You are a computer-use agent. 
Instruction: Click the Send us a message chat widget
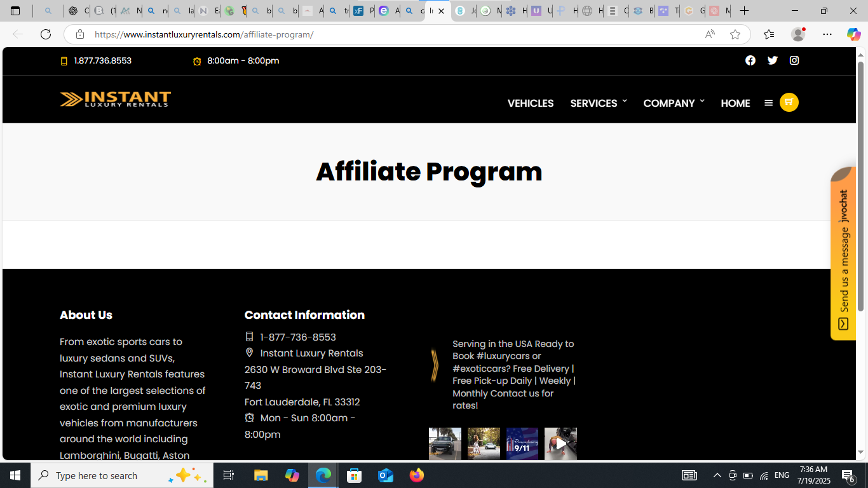pos(843,254)
